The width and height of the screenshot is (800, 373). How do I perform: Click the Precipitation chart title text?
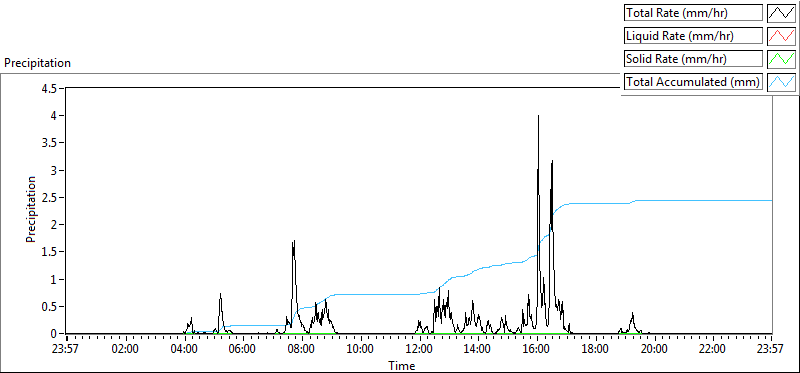pos(37,63)
